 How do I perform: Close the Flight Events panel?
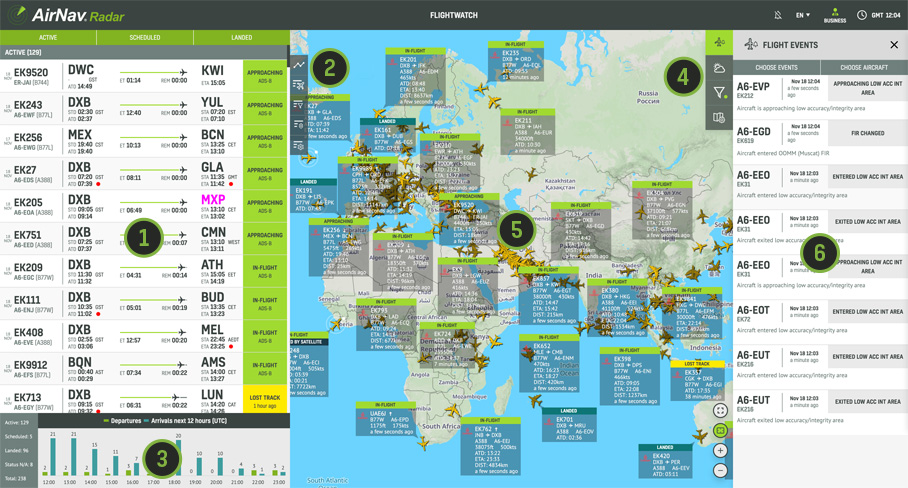(x=894, y=45)
